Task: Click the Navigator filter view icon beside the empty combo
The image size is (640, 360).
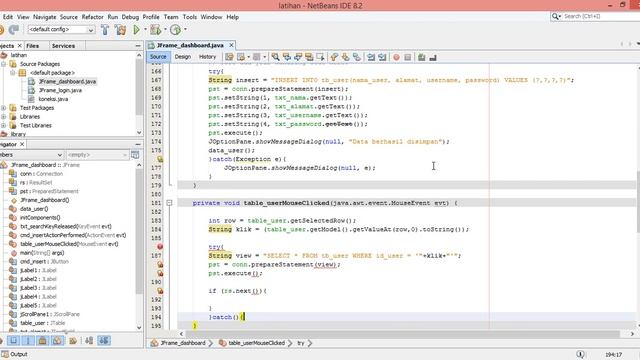Action: pyautogui.click(x=135, y=155)
